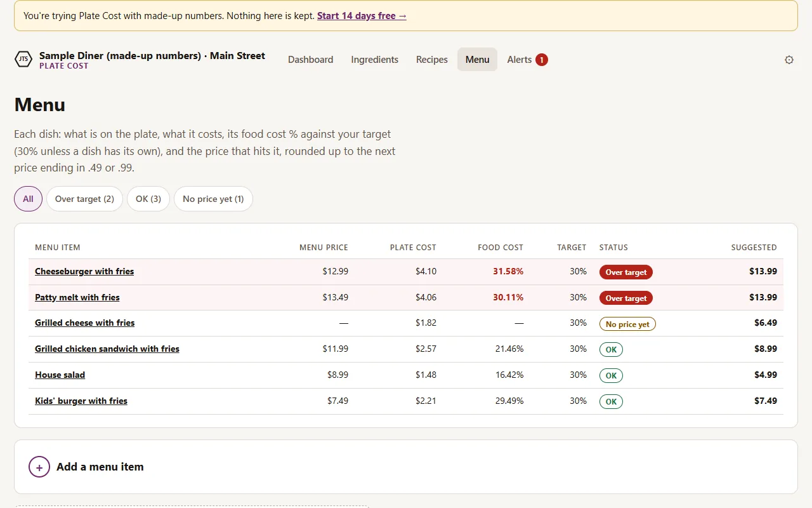The image size is (812, 508).
Task: Show No price yet (1) items
Action: point(213,199)
